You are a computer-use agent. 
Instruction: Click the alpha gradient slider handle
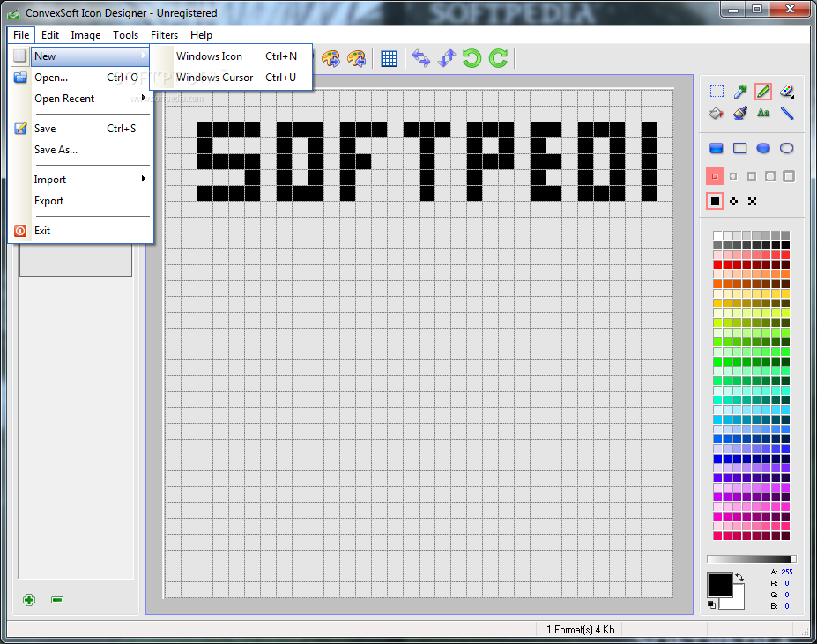pos(793,559)
